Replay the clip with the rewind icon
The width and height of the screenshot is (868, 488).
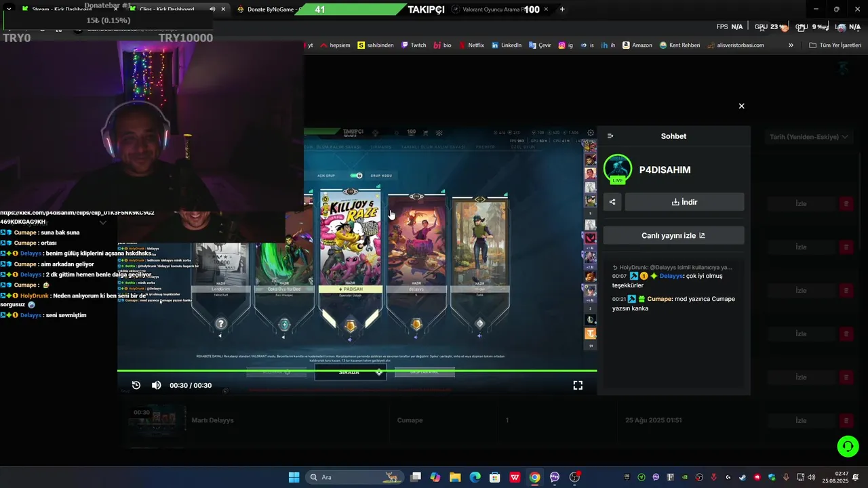(x=136, y=385)
